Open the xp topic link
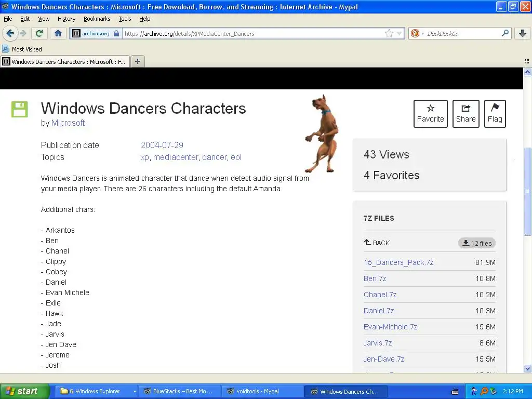 point(144,157)
